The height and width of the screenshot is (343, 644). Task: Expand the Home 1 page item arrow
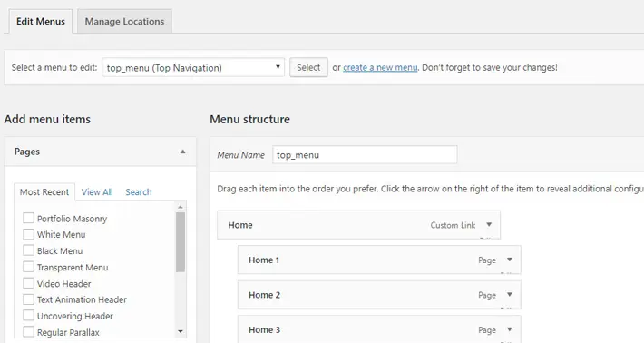(509, 260)
